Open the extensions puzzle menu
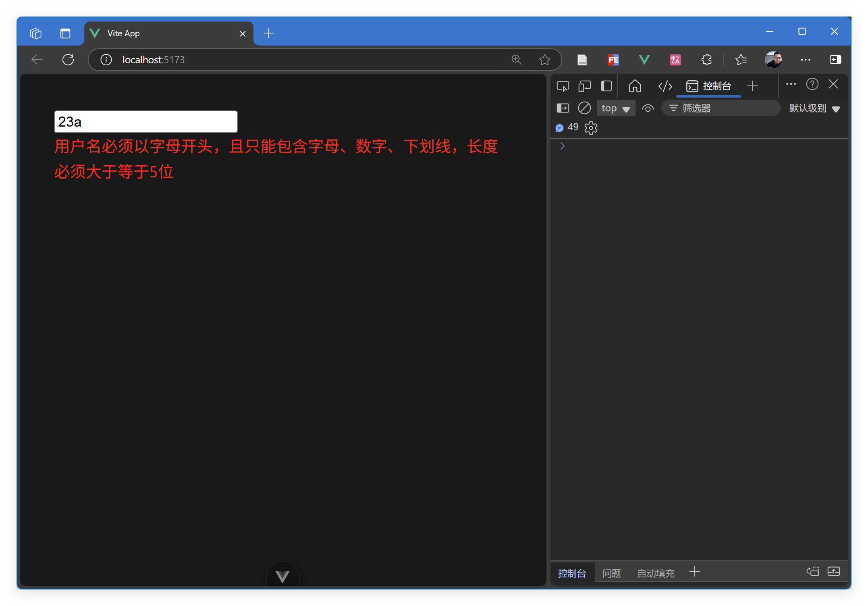Screen dimensions: 868x606 706,60
